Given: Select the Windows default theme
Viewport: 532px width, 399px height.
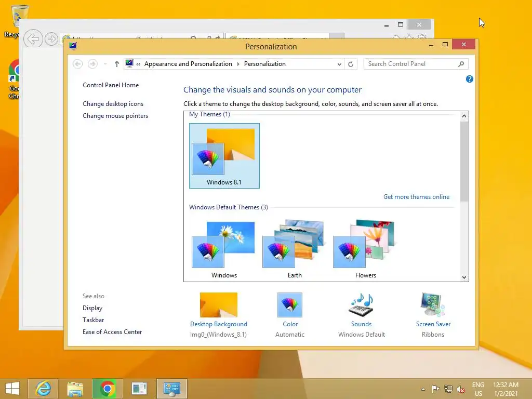Looking at the screenshot, I should (224, 249).
